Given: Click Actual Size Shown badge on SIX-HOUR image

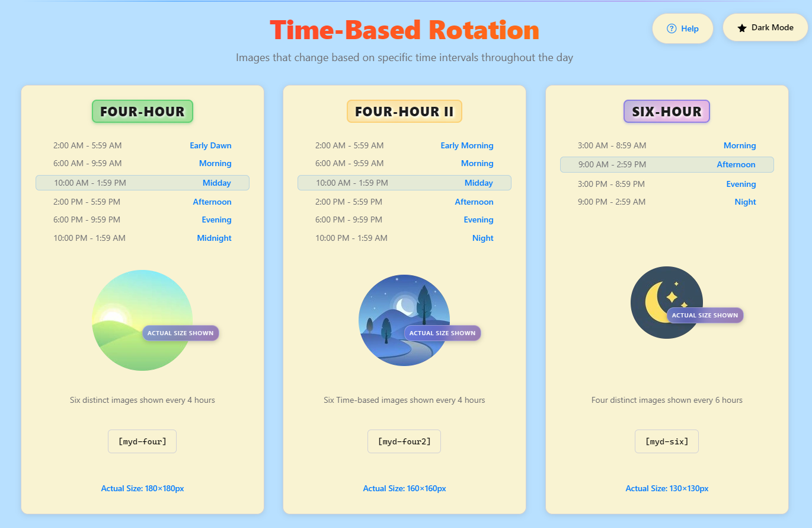Looking at the screenshot, I should pyautogui.click(x=705, y=315).
